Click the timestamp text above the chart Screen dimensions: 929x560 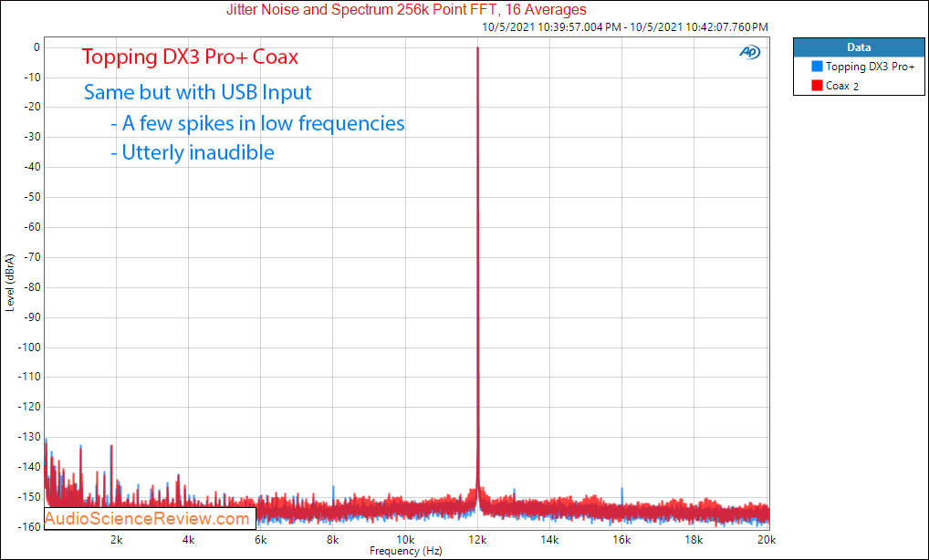(625, 27)
